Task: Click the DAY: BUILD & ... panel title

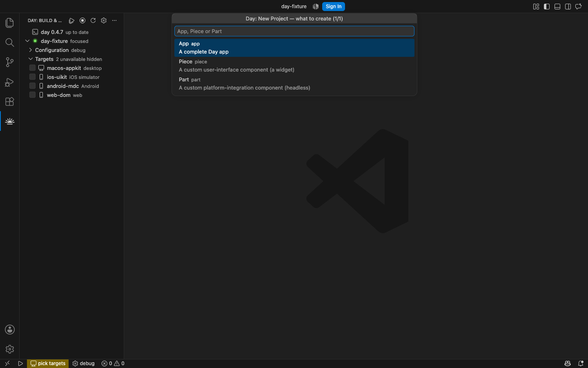Action: click(45, 20)
